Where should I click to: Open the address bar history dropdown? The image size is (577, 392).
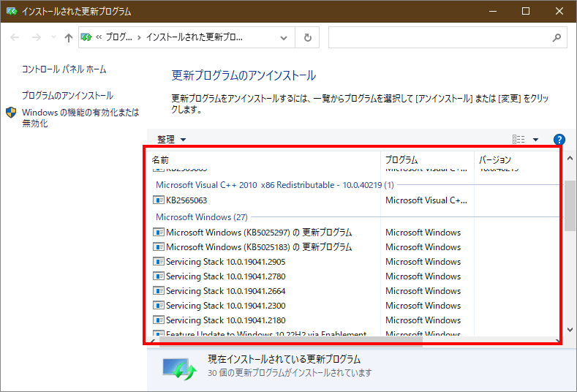tap(283, 37)
